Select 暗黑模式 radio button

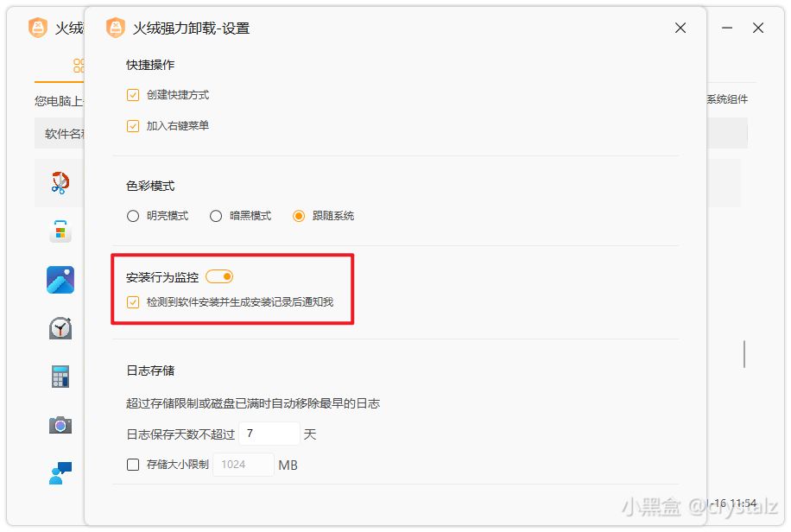pyautogui.click(x=215, y=216)
